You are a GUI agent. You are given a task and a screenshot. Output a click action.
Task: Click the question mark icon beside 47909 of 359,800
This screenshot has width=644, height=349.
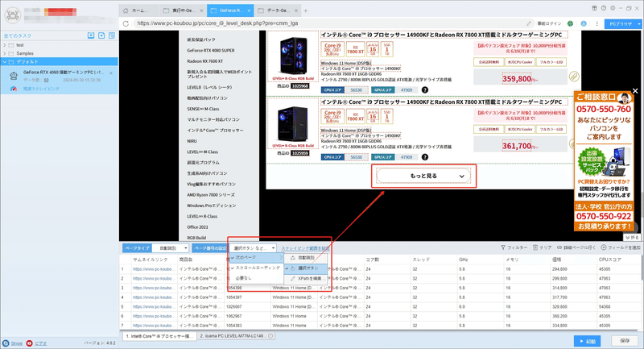coord(425,90)
